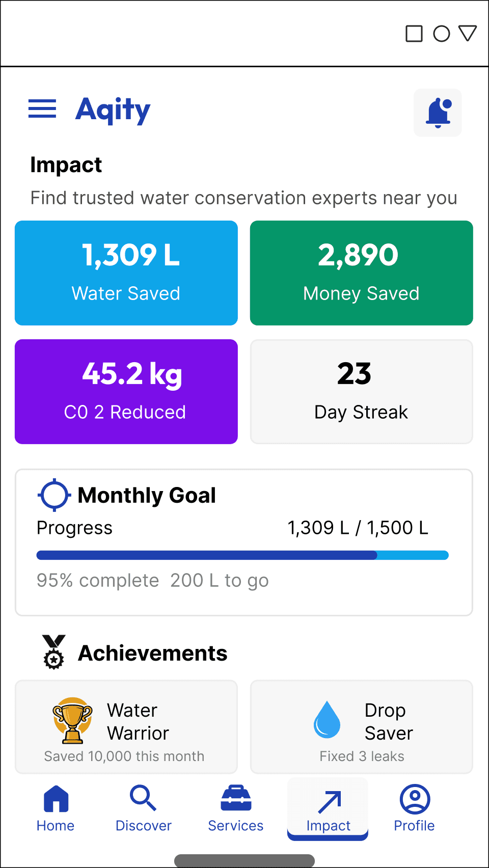This screenshot has height=868, width=489.
Task: Tap the Android home circle button
Action: 442,34
